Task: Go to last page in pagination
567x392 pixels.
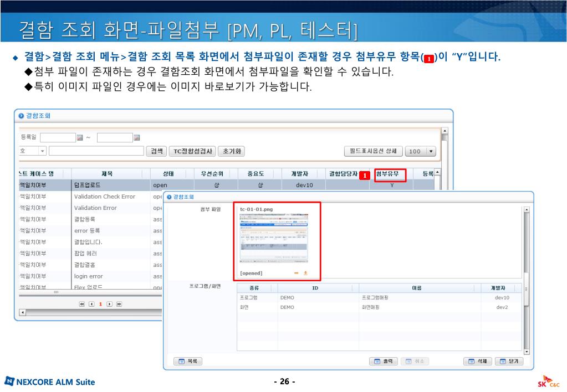Action: click(119, 304)
